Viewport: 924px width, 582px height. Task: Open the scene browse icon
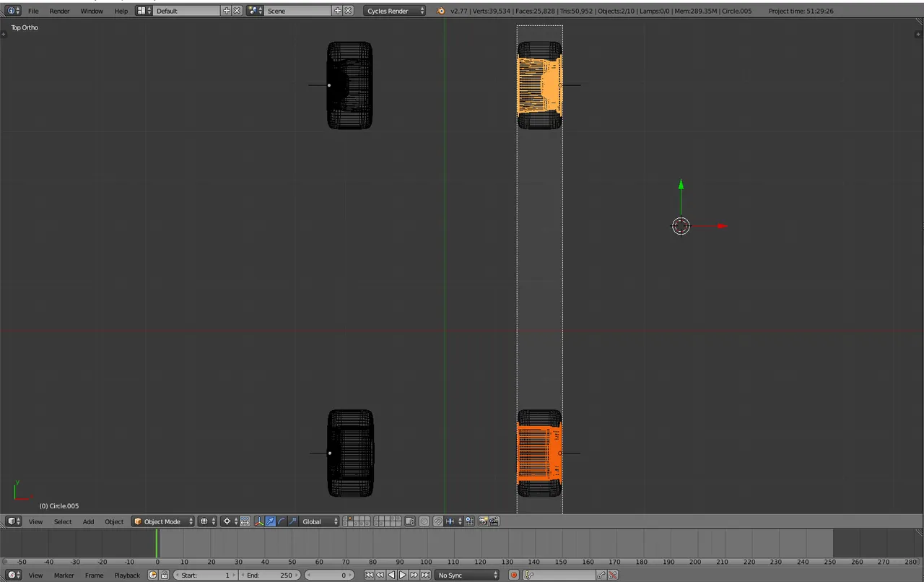click(255, 11)
